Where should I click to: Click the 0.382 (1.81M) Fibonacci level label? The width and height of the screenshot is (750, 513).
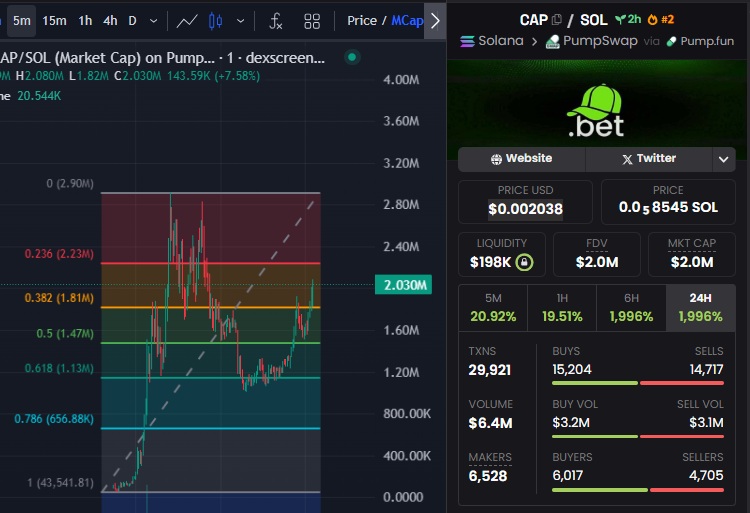[59, 298]
